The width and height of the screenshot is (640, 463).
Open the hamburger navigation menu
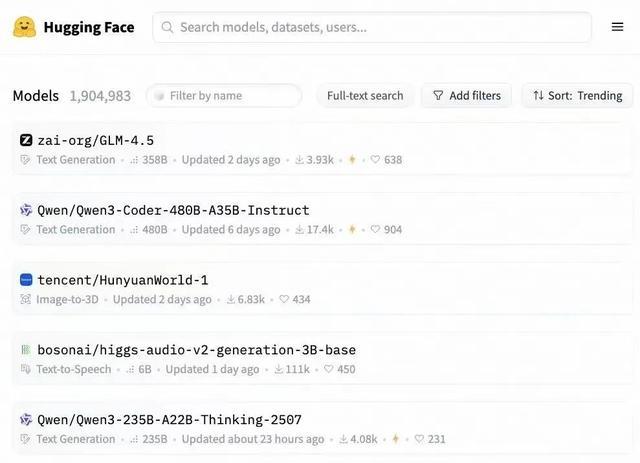point(618,27)
